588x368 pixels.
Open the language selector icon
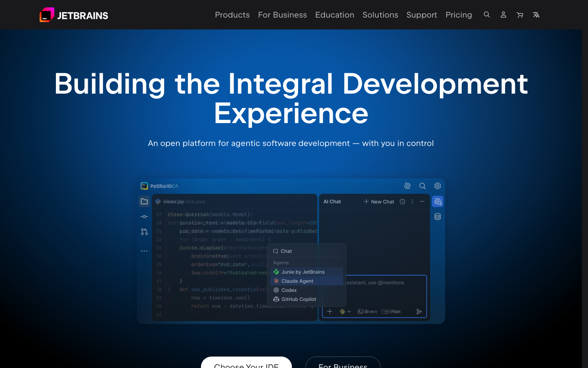[536, 15]
